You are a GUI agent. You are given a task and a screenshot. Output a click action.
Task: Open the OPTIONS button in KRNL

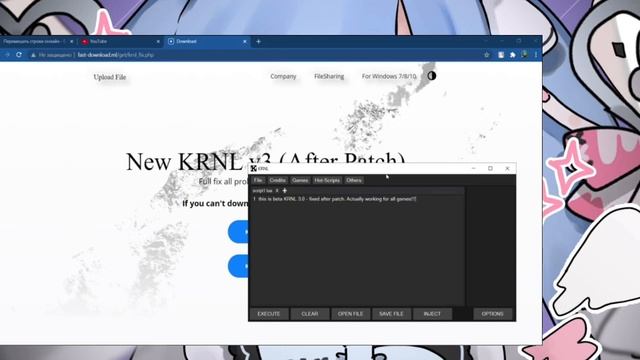click(493, 314)
